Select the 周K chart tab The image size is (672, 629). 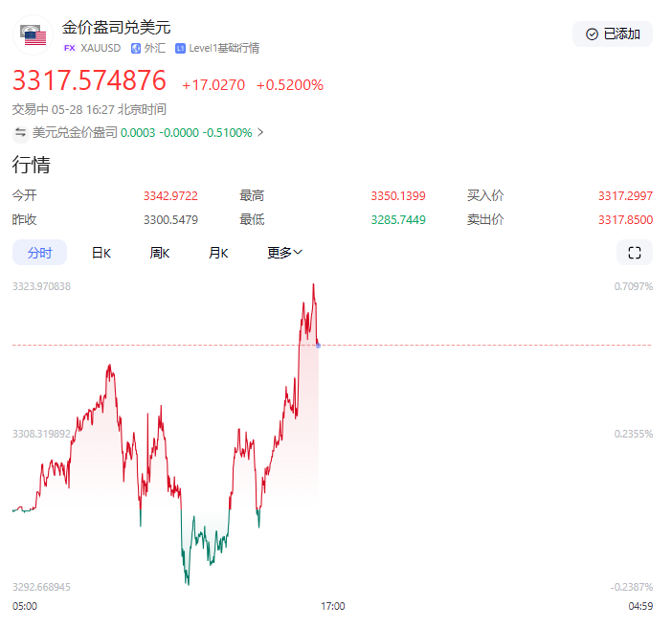(x=159, y=253)
